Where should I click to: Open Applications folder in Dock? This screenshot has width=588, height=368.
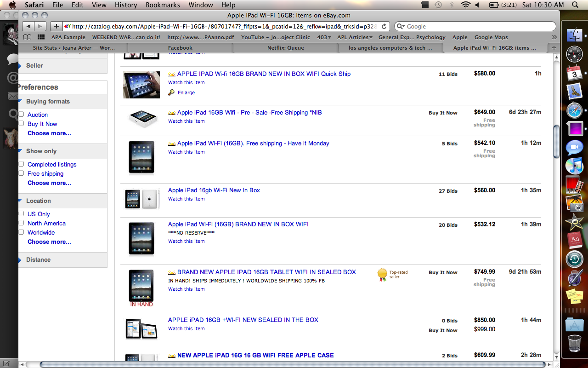click(x=574, y=324)
